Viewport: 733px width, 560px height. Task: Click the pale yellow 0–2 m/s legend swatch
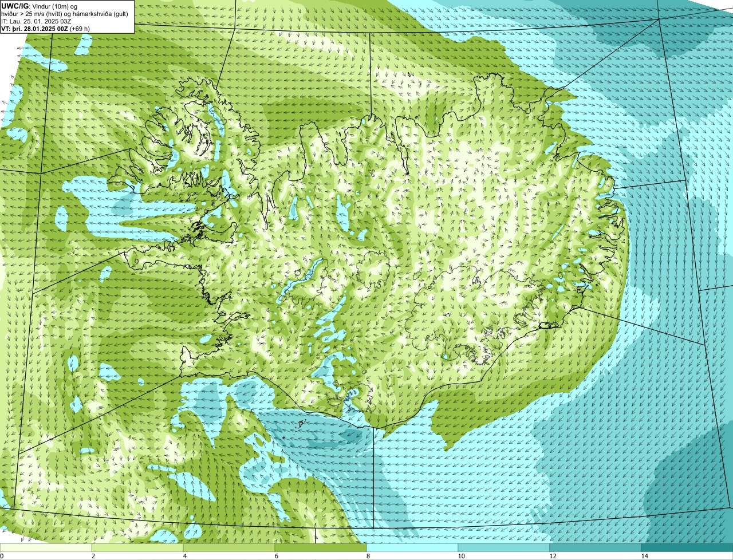[46, 547]
